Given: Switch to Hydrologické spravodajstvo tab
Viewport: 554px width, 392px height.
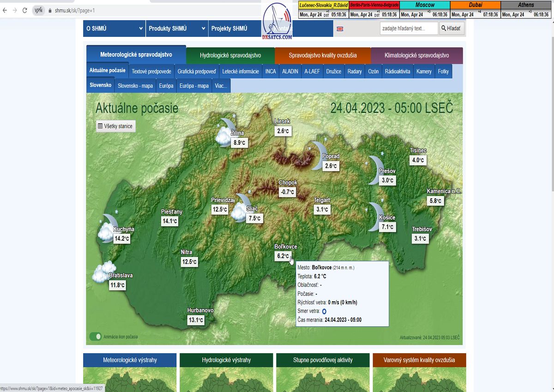Looking at the screenshot, I should point(230,56).
